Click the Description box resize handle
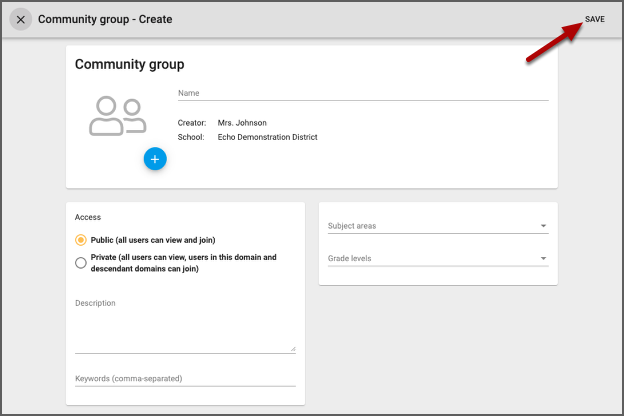624x416 pixels. coord(293,348)
